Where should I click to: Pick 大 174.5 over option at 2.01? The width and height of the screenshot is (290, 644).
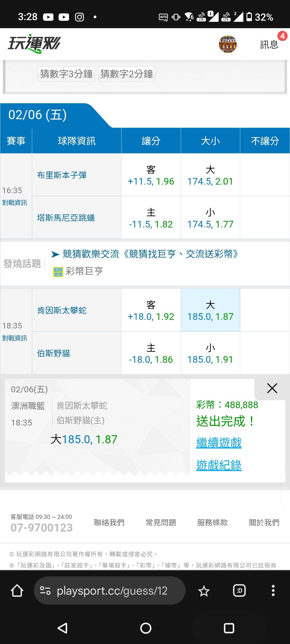(x=210, y=175)
